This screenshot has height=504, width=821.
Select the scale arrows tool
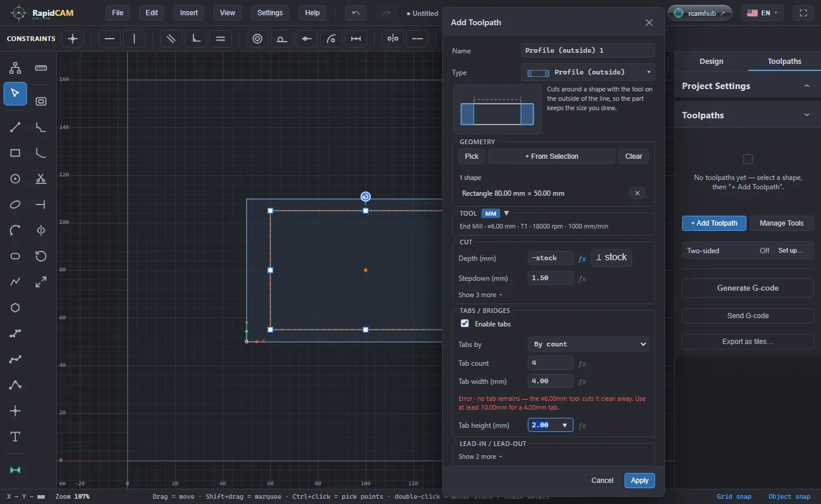[x=41, y=282]
